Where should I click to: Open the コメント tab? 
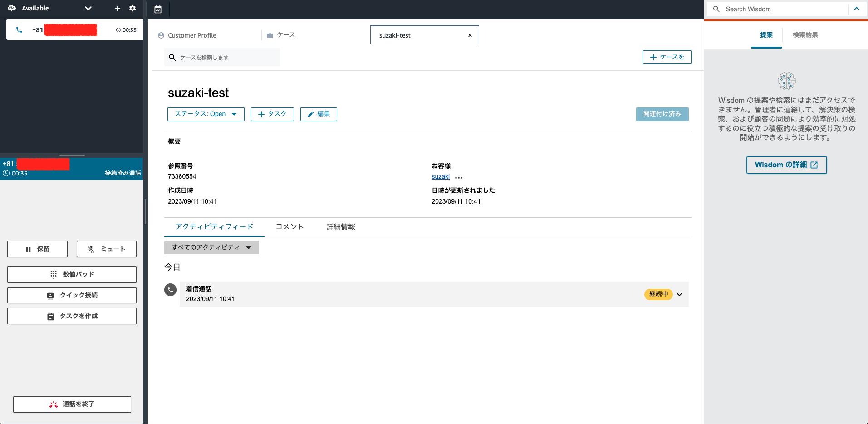(x=289, y=227)
